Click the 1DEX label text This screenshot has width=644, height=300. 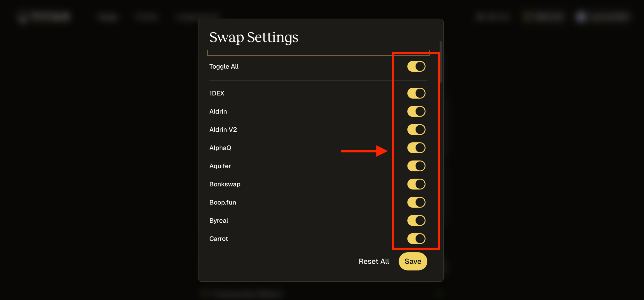217,93
